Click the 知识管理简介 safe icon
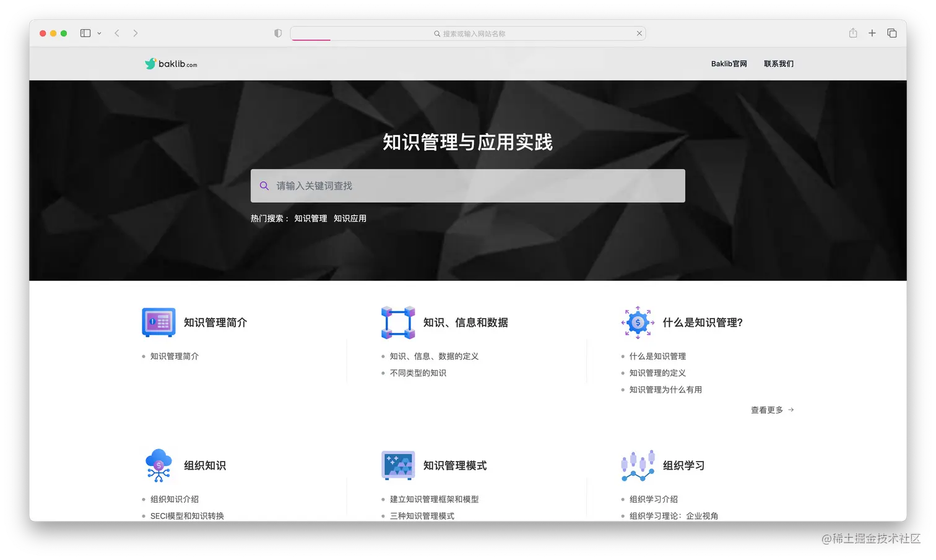This screenshot has height=560, width=936. coord(158,322)
